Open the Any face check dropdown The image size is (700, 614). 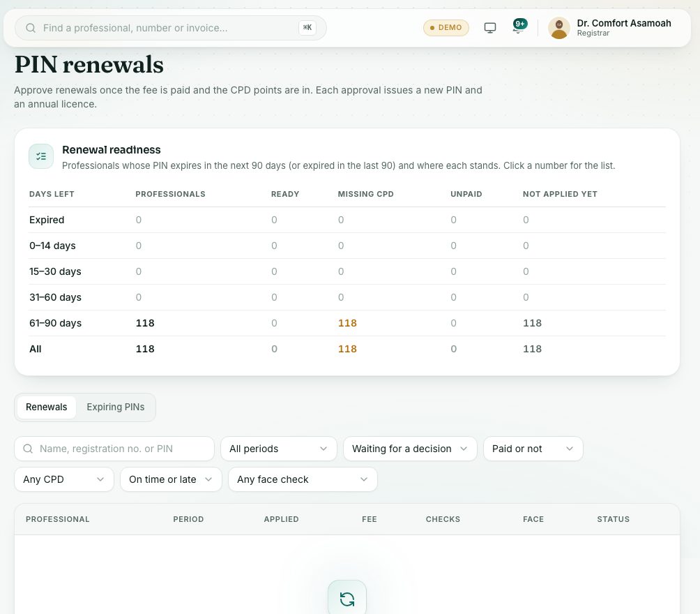click(303, 479)
